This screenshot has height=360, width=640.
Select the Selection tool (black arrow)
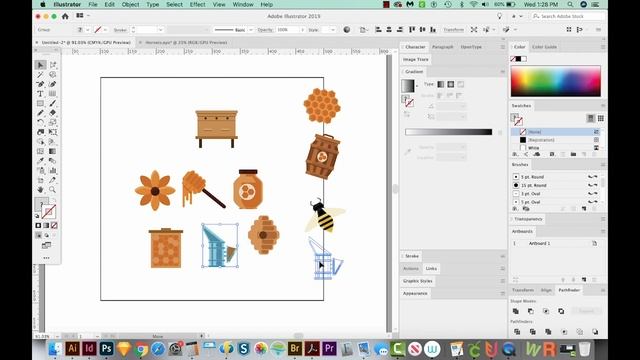pyautogui.click(x=40, y=65)
